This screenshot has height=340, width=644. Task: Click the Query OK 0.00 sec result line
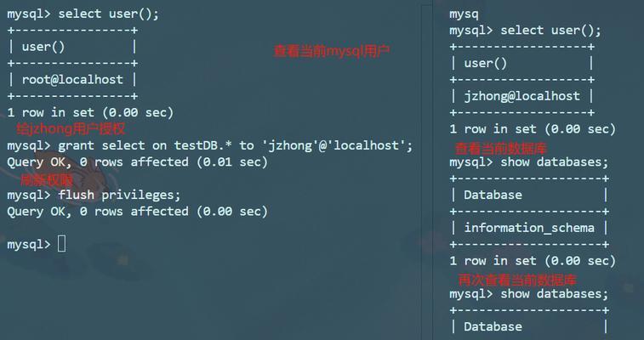[137, 211]
